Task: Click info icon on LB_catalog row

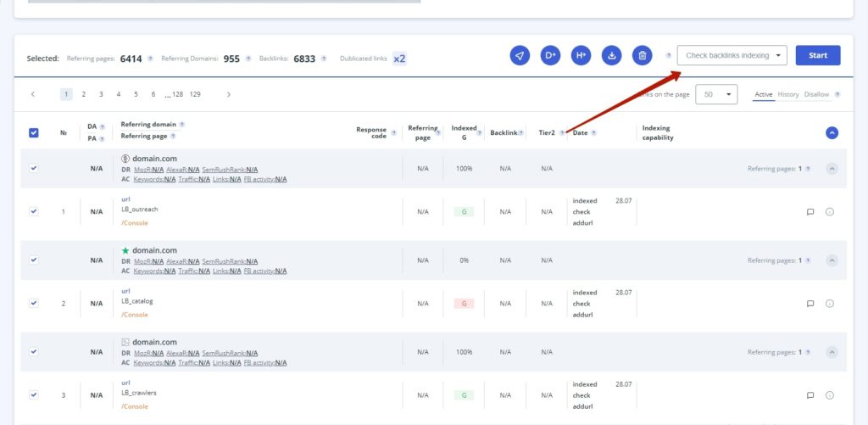Action: [830, 303]
